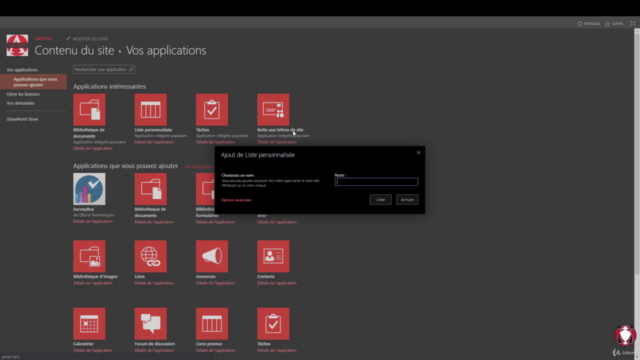Open Vos demandes in sidebar
640x360 pixels.
click(x=20, y=103)
